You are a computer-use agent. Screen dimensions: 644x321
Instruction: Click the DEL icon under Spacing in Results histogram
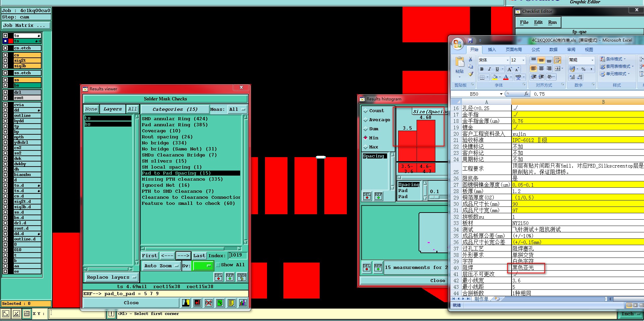[367, 196]
